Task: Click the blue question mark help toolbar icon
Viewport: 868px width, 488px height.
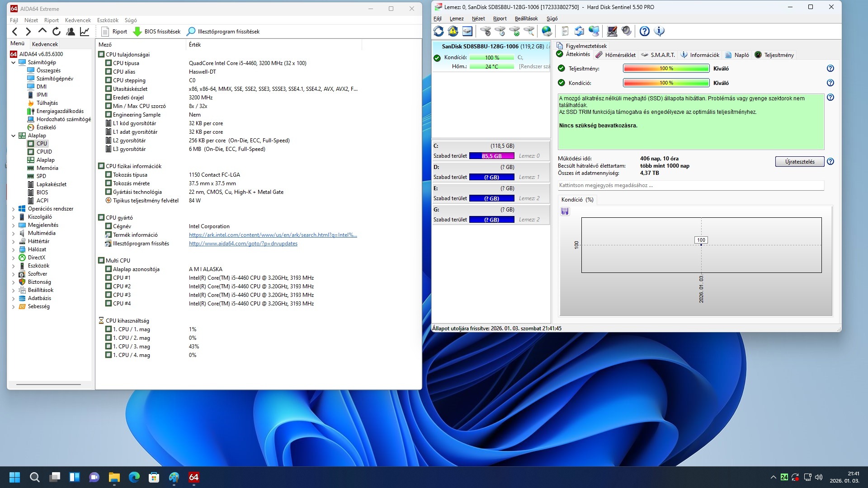Action: [645, 31]
